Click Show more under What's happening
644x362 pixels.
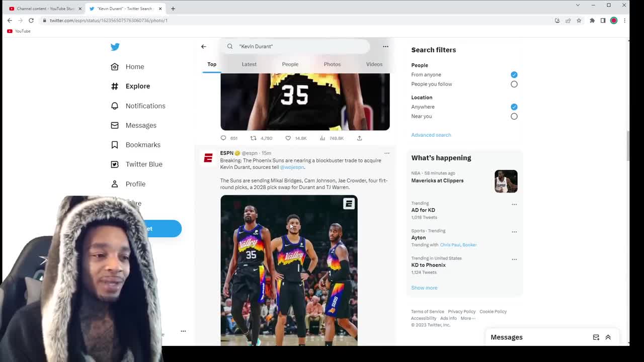424,288
